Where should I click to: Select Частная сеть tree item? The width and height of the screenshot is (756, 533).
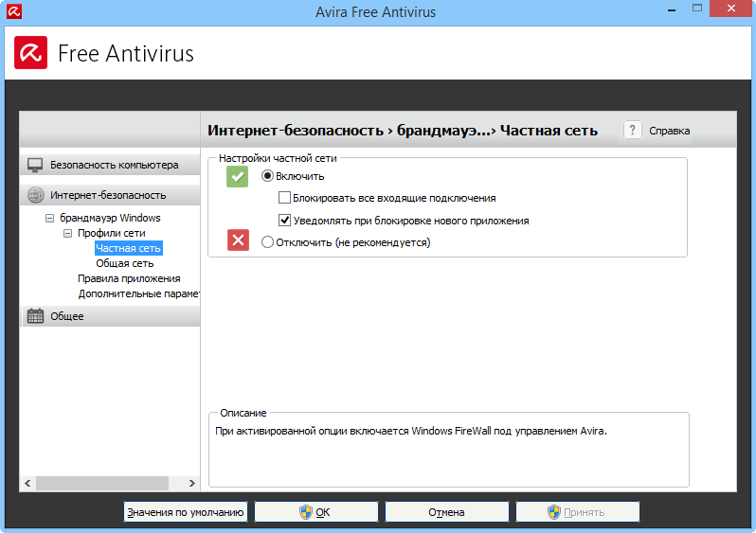click(129, 248)
